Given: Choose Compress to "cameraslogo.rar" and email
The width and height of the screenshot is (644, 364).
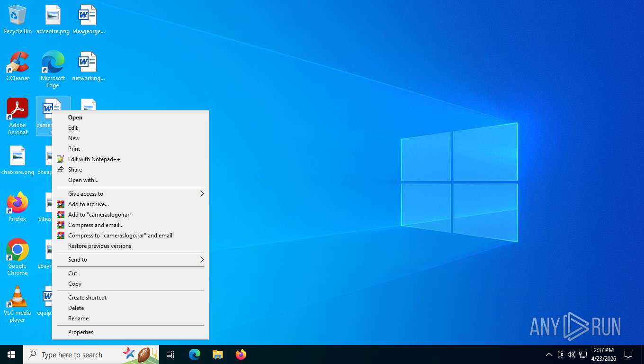Looking at the screenshot, I should [130, 236].
